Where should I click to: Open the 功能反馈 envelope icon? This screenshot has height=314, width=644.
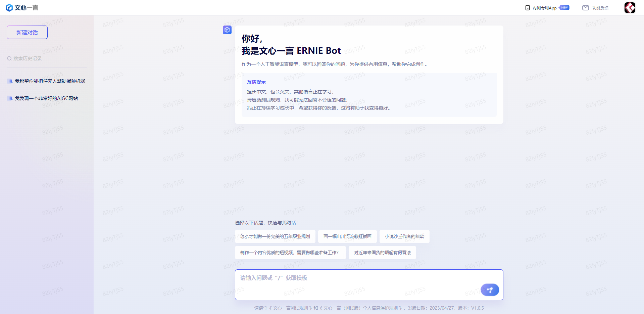tap(586, 8)
